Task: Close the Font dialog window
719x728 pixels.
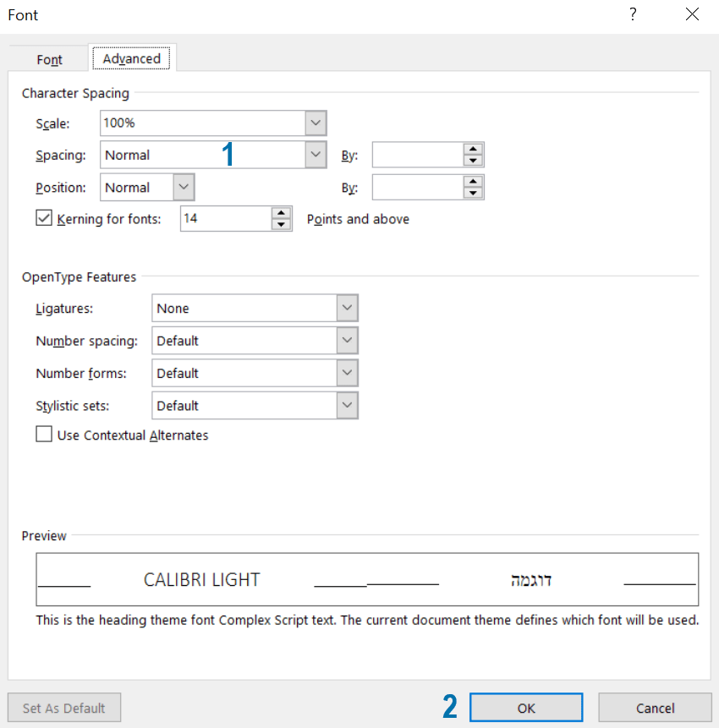Action: [x=692, y=14]
